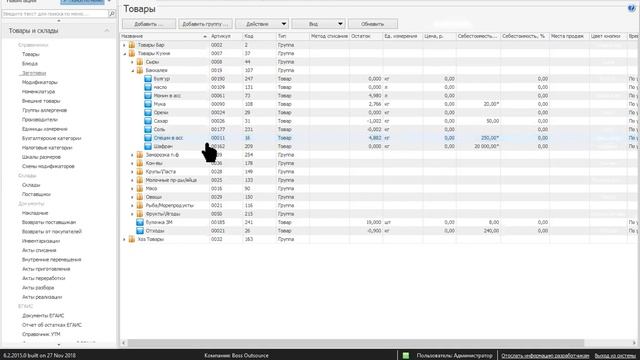Click the send information to developers link
This screenshot has width=640, height=360.
pyautogui.click(x=545, y=356)
